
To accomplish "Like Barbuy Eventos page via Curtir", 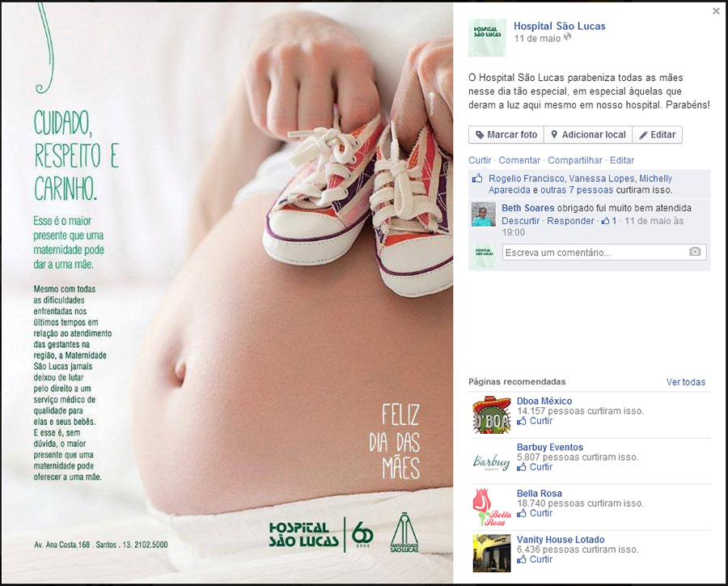I will coord(535,467).
